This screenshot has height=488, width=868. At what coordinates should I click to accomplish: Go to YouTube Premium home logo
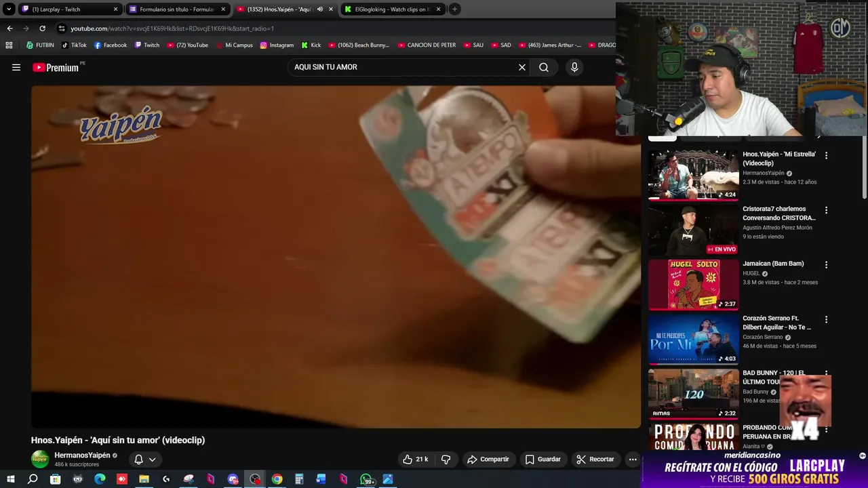[x=57, y=67]
